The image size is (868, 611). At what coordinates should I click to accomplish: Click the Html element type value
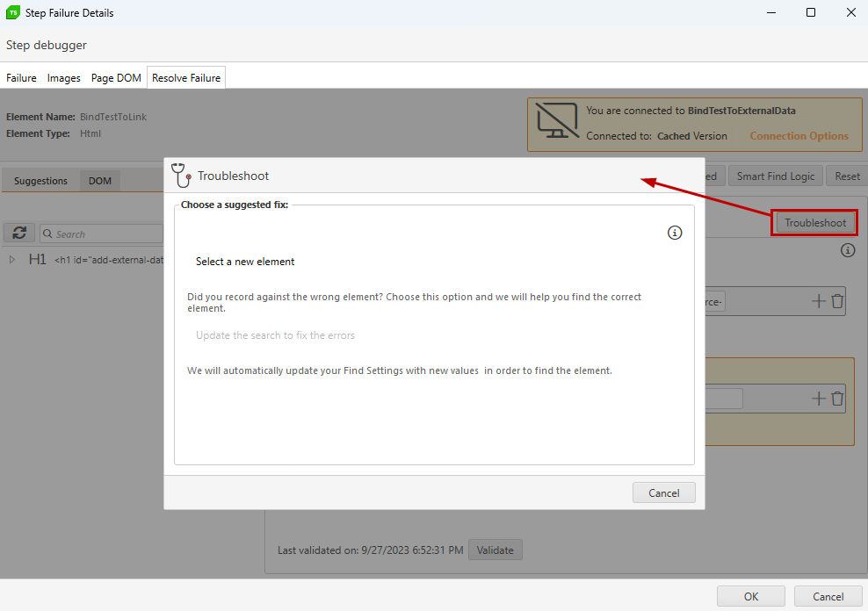tap(90, 133)
